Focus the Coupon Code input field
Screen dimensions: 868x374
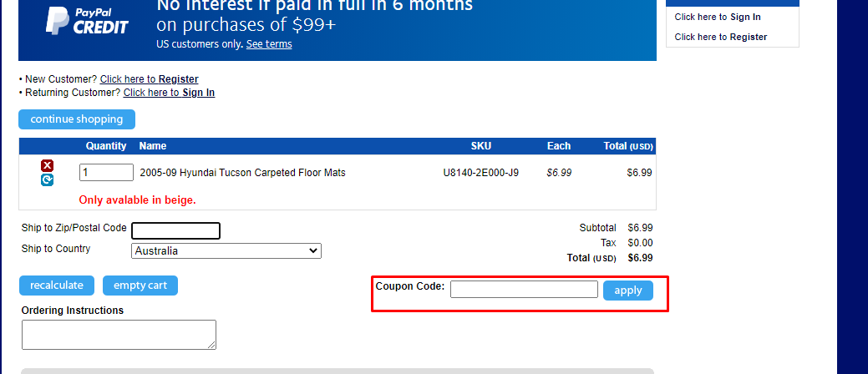pyautogui.click(x=524, y=290)
